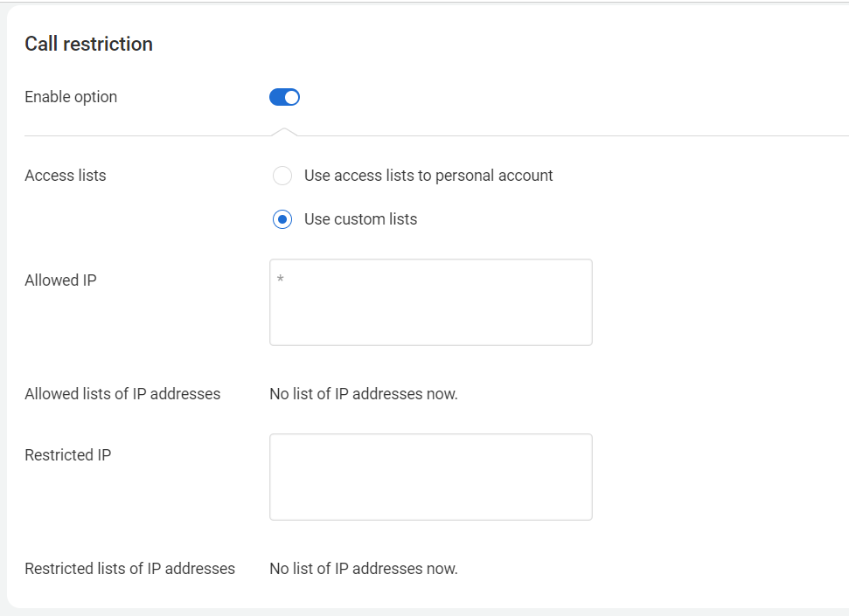849x616 pixels.
Task: Click the 'Enable option' field label
Action: pos(71,97)
